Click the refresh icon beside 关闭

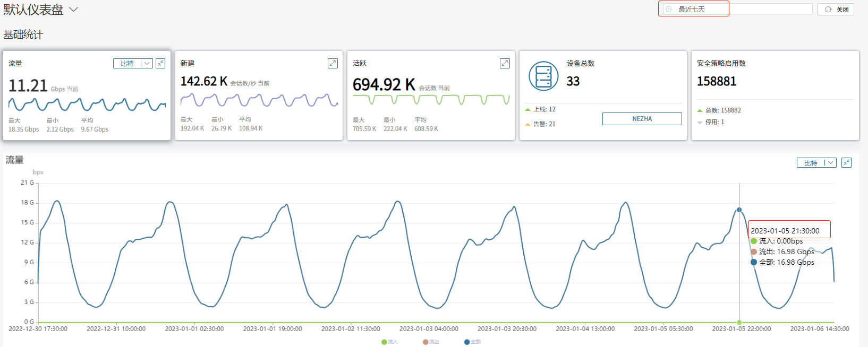(x=828, y=10)
